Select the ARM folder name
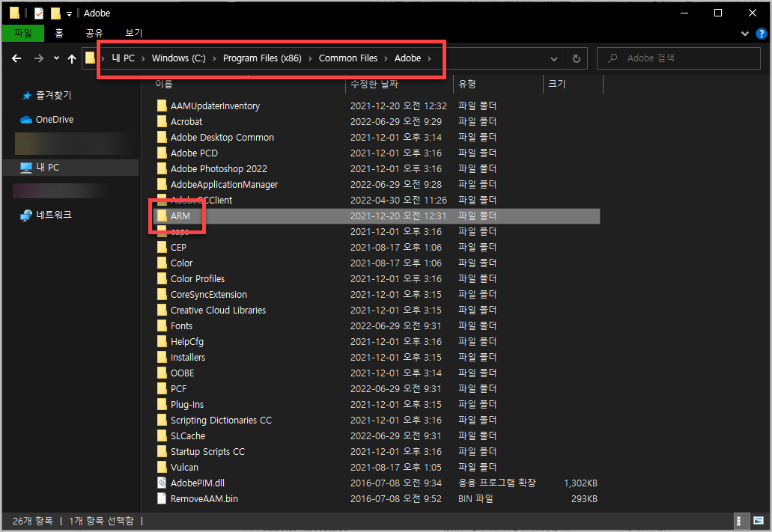 tap(180, 216)
